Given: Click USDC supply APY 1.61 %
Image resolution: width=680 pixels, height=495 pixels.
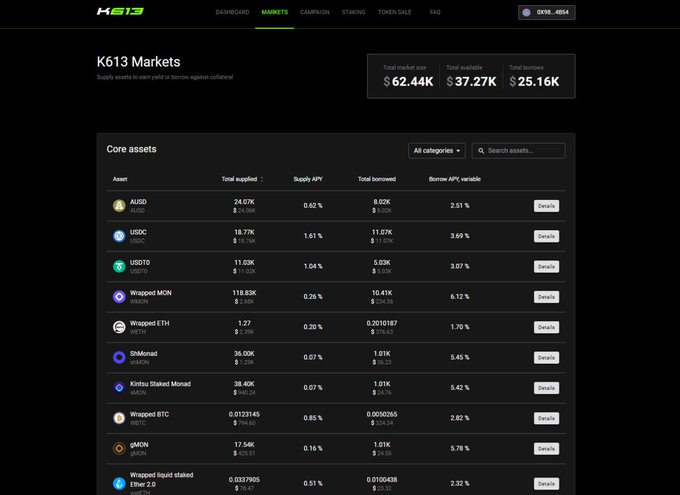Looking at the screenshot, I should [x=313, y=236].
